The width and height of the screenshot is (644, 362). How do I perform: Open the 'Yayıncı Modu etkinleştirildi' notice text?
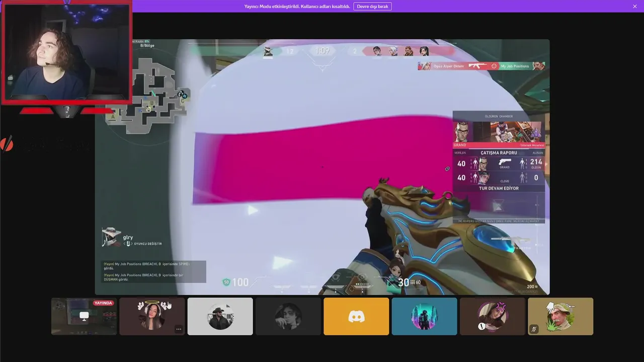point(297,7)
